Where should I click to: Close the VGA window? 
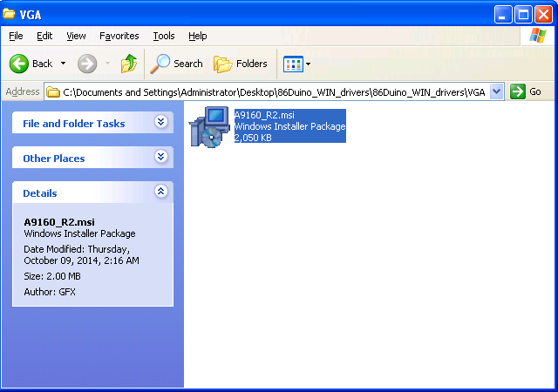click(543, 15)
